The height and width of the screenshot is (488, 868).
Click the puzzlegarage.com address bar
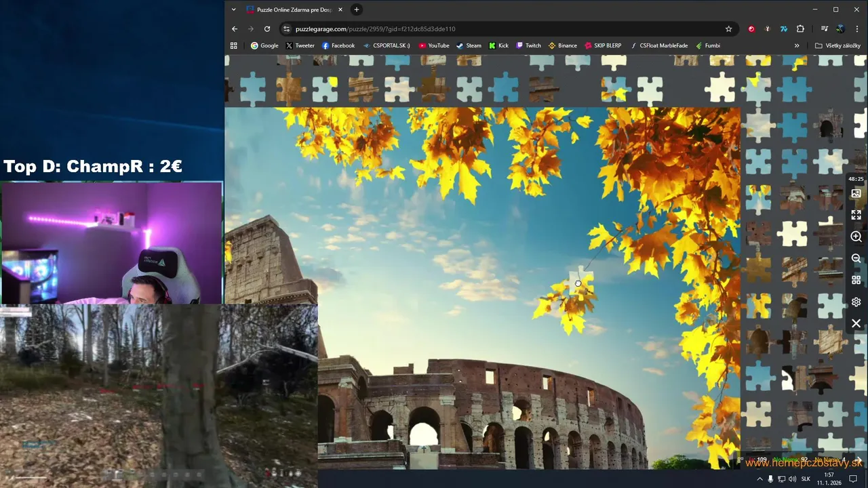(x=509, y=29)
